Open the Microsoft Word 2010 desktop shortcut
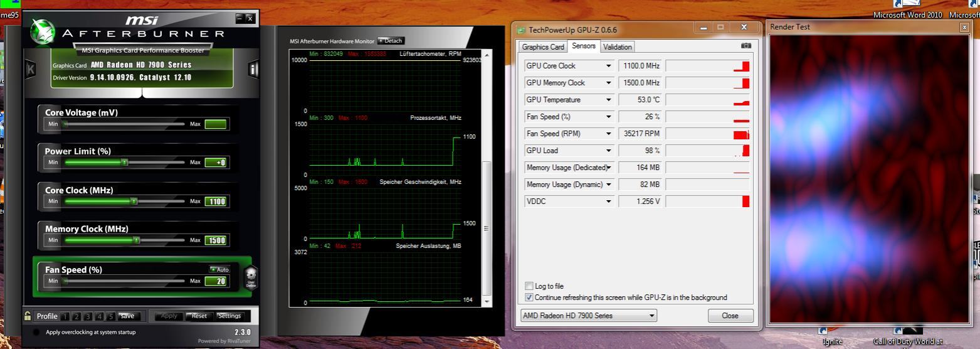The width and height of the screenshot is (980, 349). 907,9
